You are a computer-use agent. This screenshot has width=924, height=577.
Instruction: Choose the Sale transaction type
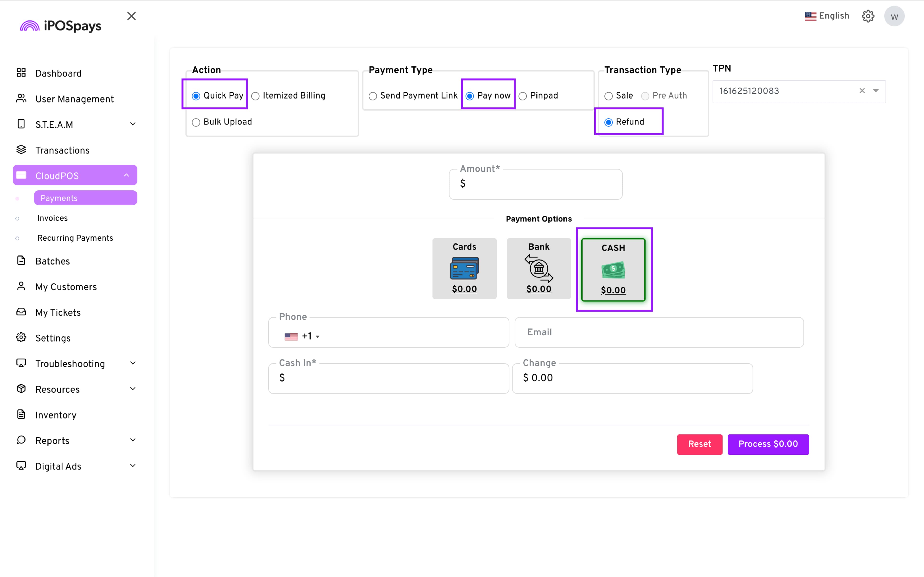coord(608,96)
